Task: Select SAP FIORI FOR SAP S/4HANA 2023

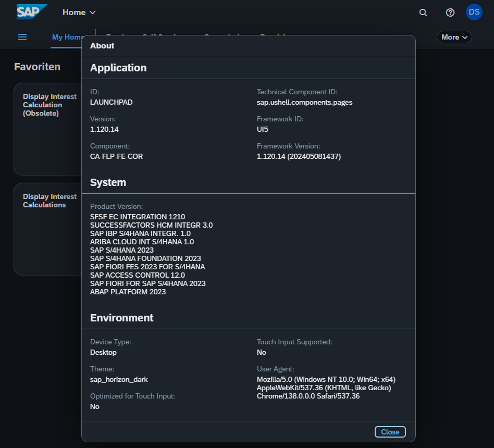Action: tap(148, 283)
